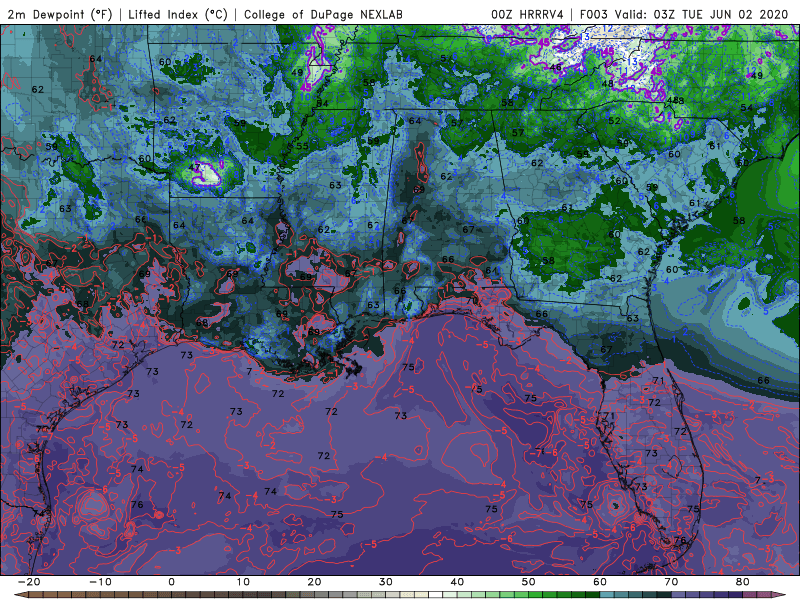
Task: Click the "2m Dewpoint (°F)" title text
Action: tap(60, 14)
